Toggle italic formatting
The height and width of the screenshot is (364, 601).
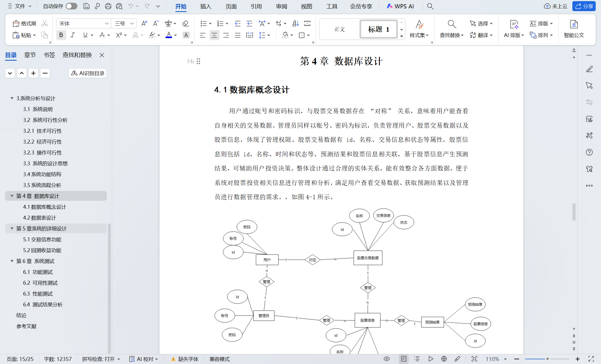(x=73, y=35)
